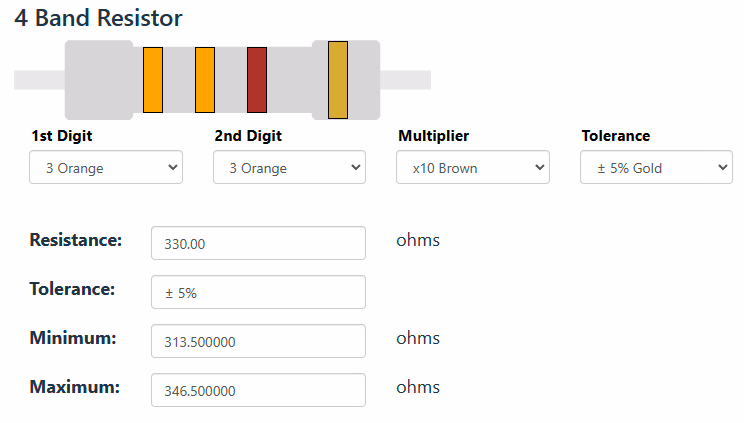This screenshot has width=744, height=423.
Task: Expand the 2nd Digit color dropdown
Action: pyautogui.click(x=289, y=168)
